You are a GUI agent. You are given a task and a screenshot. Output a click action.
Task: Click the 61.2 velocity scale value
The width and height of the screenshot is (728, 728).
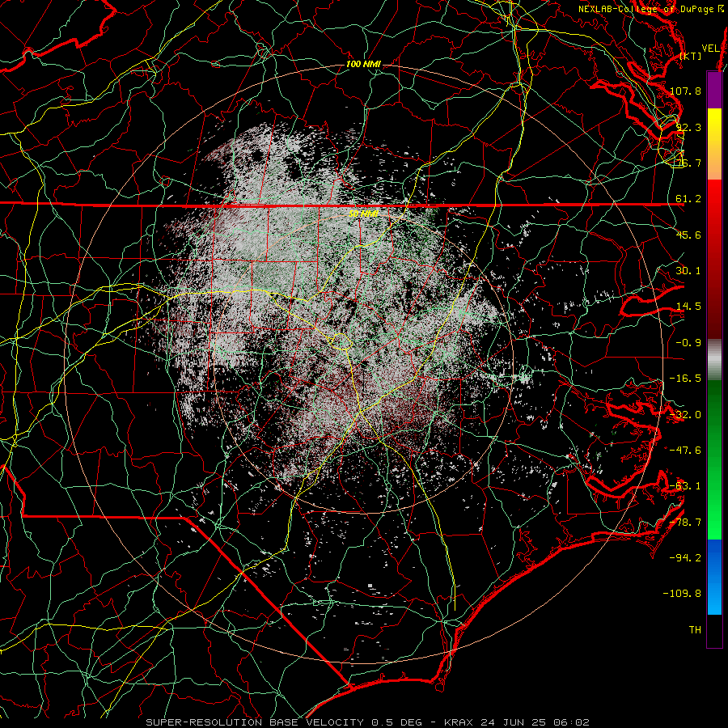(688, 199)
